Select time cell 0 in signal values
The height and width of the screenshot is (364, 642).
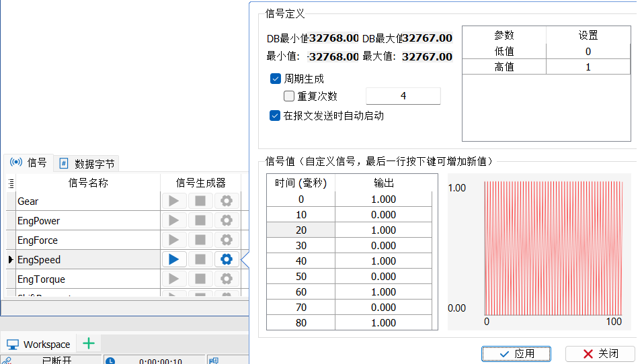(301, 199)
